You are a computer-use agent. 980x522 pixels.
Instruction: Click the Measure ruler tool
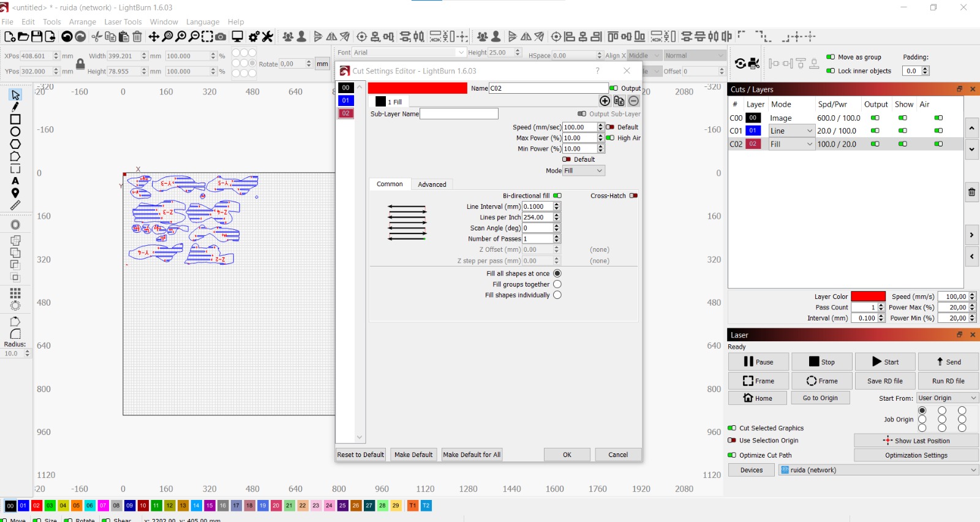coord(15,205)
